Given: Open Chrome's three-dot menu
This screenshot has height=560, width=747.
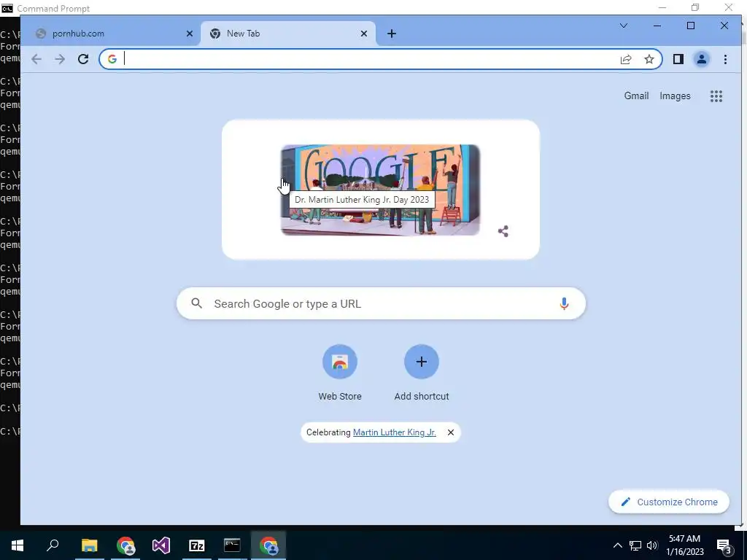Looking at the screenshot, I should (x=725, y=59).
